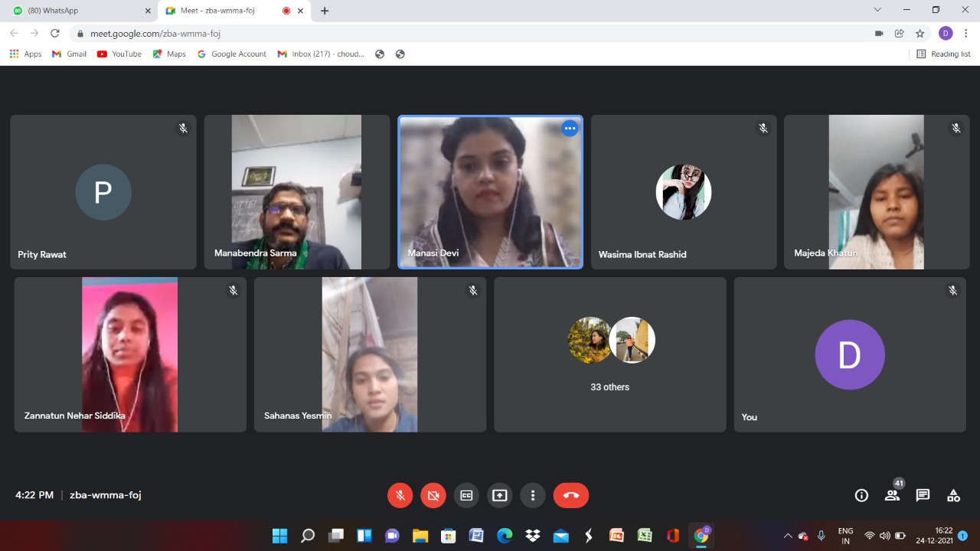
Task: Expand the browser tab search chevron
Action: [x=877, y=10]
